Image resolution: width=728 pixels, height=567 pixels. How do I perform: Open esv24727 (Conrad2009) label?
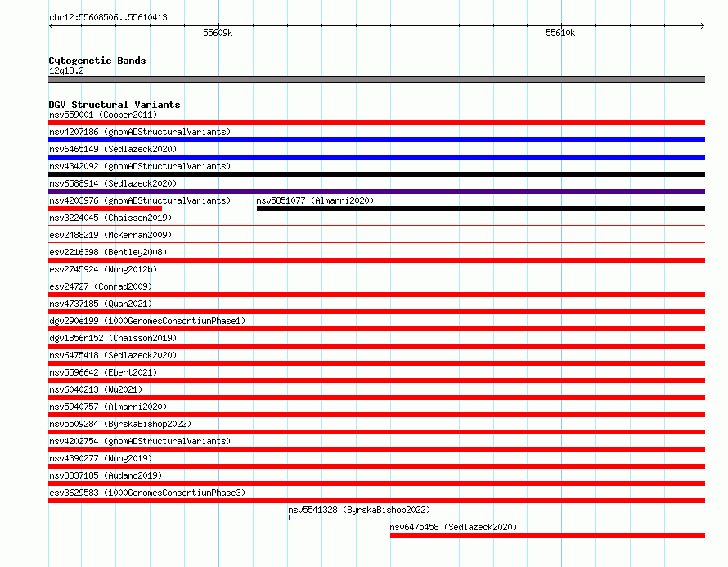[x=101, y=286]
